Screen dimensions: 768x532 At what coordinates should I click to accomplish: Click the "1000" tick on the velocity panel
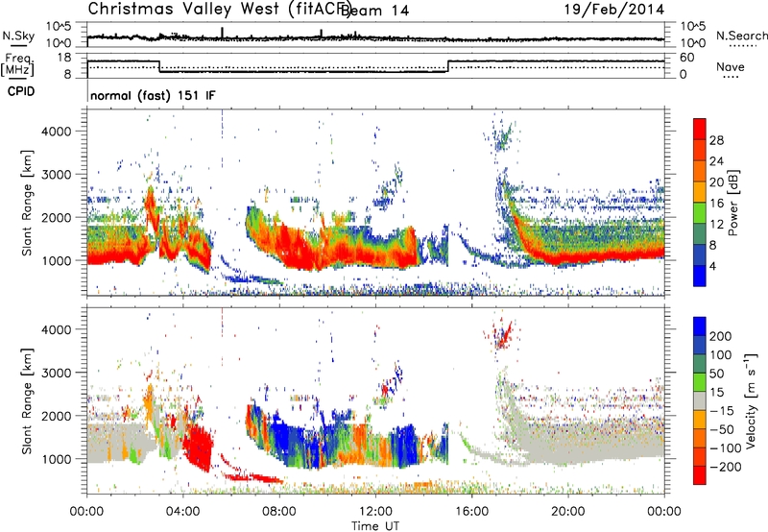point(56,459)
